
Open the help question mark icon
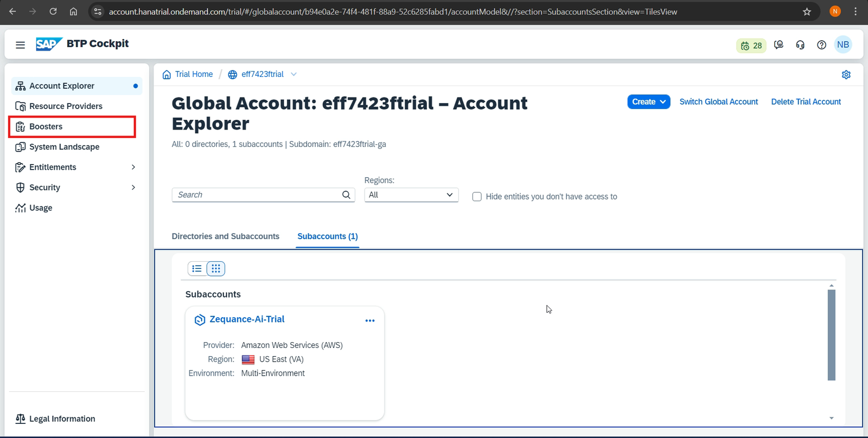[x=821, y=45]
